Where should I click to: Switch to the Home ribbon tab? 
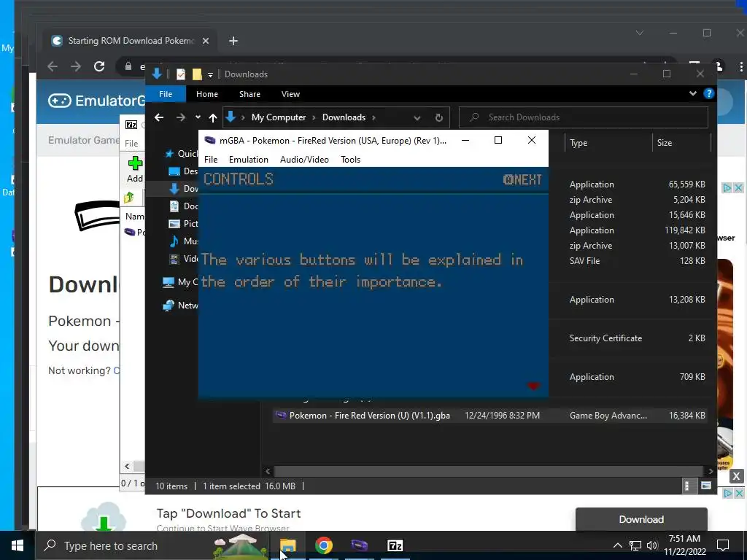coord(206,94)
